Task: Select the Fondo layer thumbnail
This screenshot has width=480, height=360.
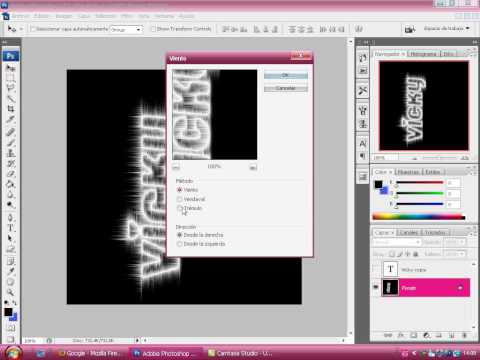Action: [x=390, y=287]
